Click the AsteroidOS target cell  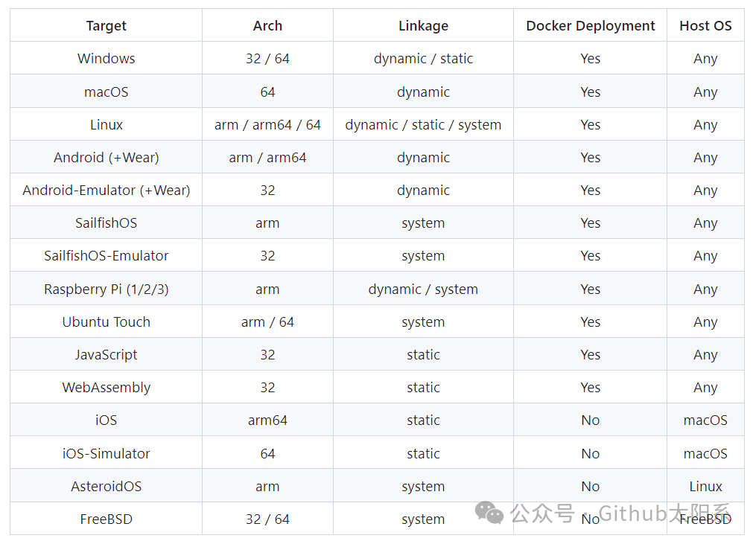107,487
